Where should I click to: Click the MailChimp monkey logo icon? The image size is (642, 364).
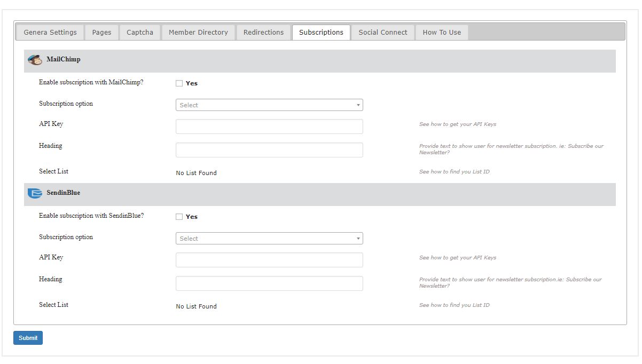pos(35,60)
